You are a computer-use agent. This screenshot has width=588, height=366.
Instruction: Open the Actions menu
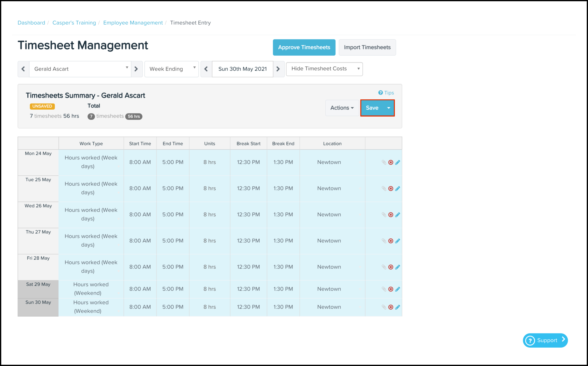[342, 108]
